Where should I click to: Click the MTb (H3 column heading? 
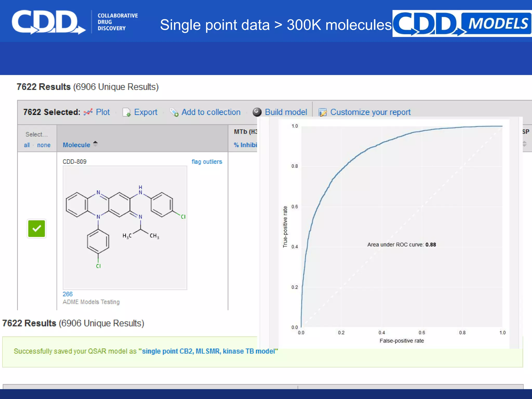point(245,132)
